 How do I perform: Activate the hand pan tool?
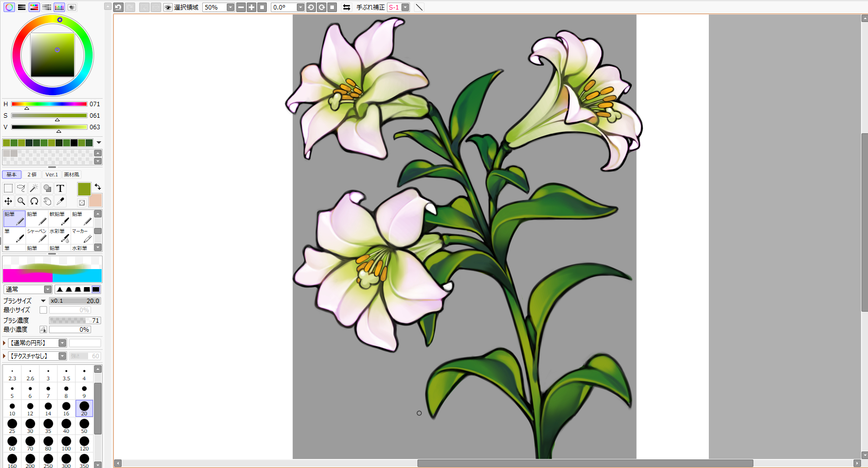[47, 201]
